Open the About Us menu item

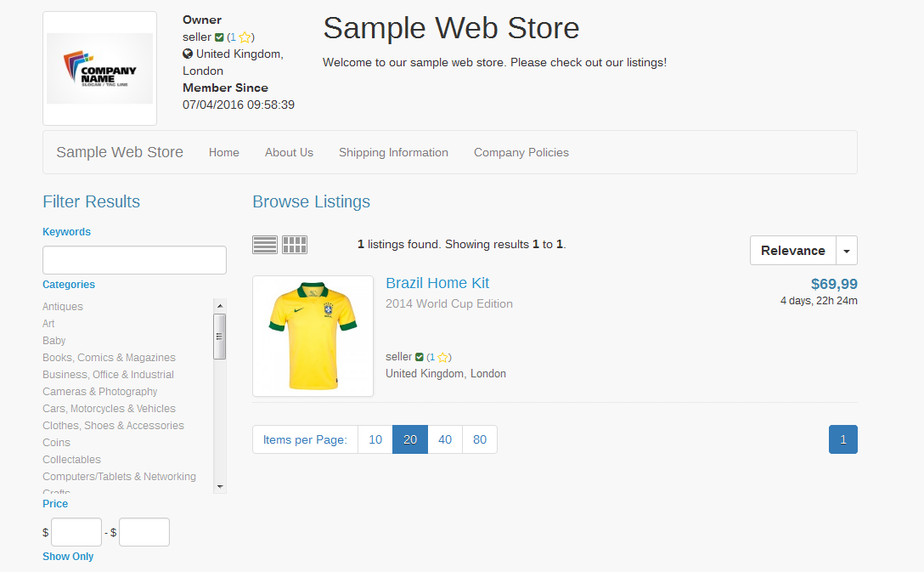click(x=289, y=153)
